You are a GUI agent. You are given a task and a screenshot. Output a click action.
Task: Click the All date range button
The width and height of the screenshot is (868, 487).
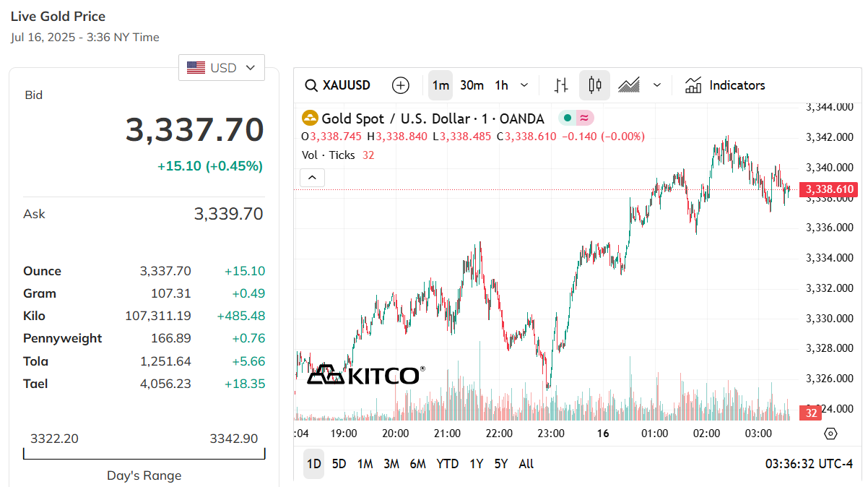(x=526, y=464)
